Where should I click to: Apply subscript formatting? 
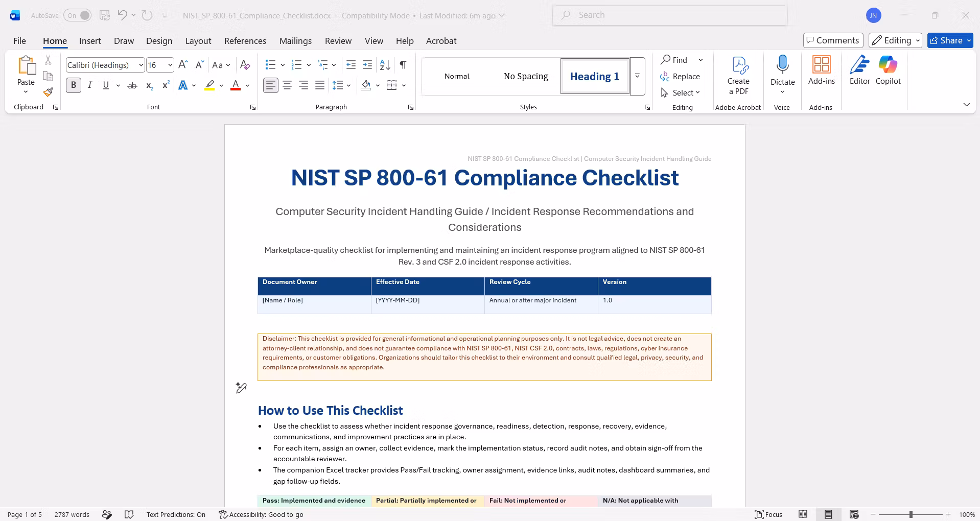(x=149, y=85)
